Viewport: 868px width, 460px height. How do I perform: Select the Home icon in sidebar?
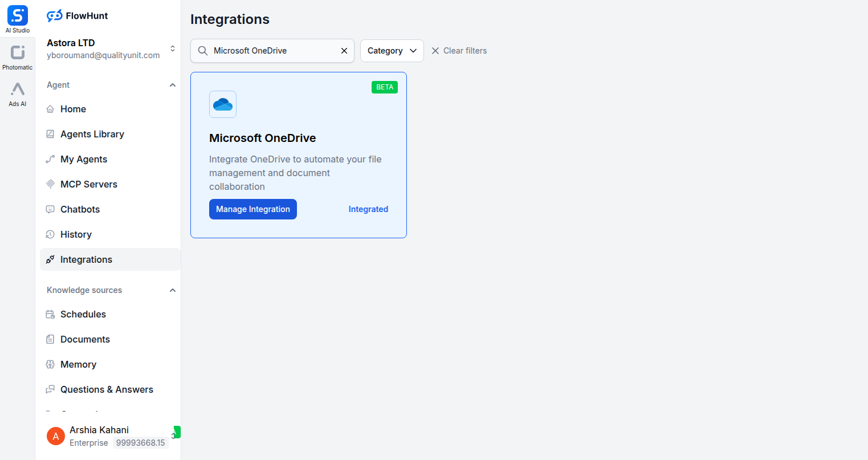pos(51,109)
